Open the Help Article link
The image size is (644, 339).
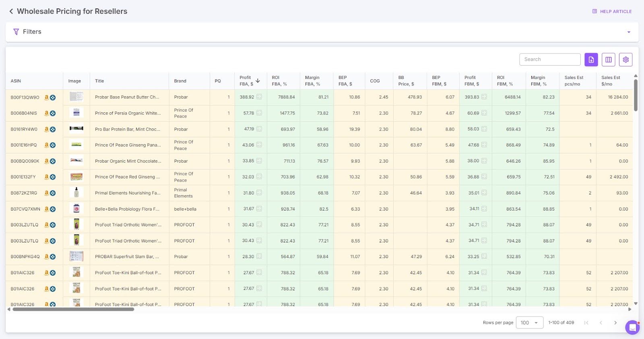click(612, 11)
